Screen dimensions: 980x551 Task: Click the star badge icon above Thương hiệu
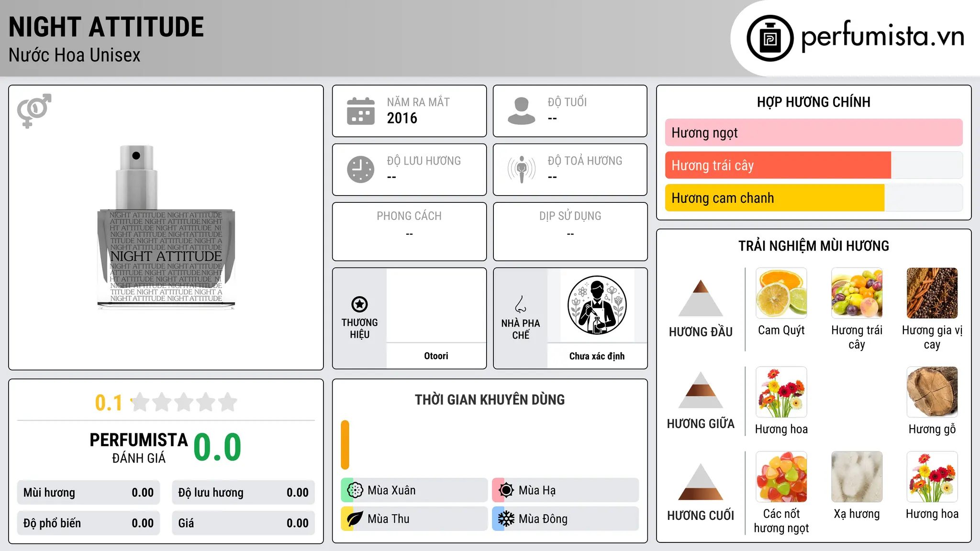click(359, 304)
